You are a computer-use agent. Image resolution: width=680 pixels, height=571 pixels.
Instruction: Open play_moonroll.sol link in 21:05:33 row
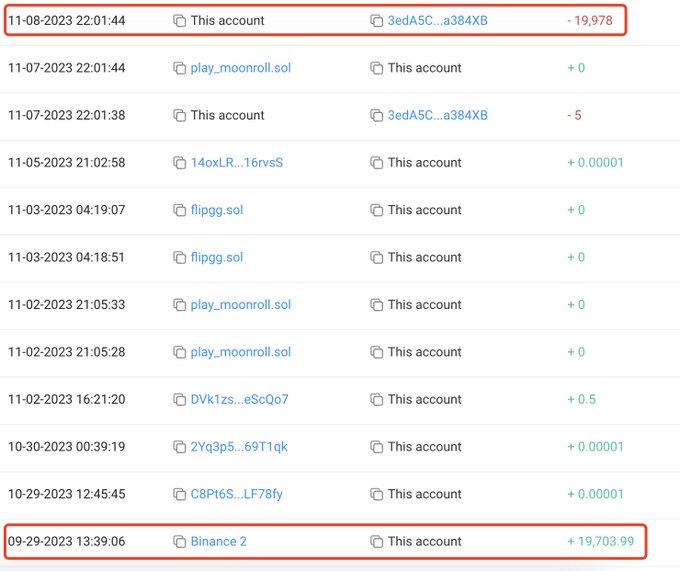[x=241, y=305]
